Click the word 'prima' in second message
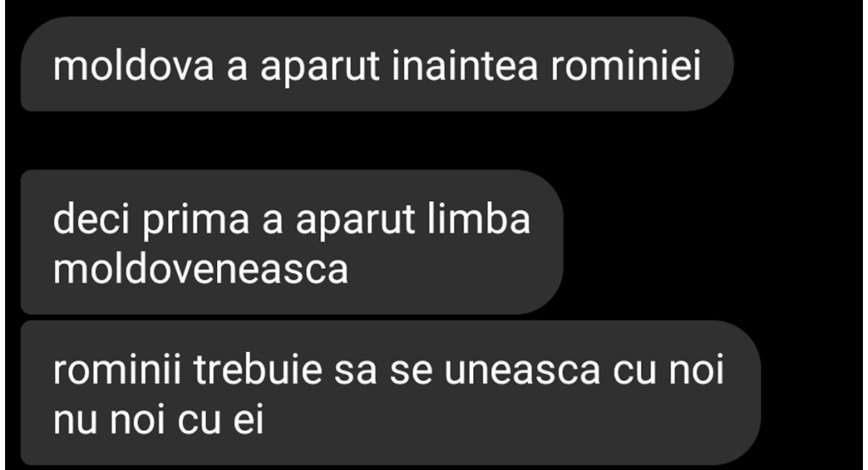Image resolution: width=868 pixels, height=470 pixels. click(x=196, y=221)
